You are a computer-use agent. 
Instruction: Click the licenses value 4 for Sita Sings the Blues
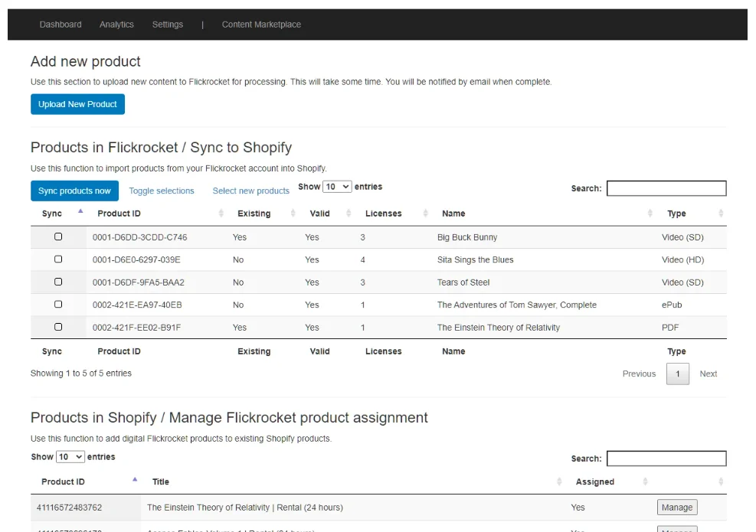(362, 259)
